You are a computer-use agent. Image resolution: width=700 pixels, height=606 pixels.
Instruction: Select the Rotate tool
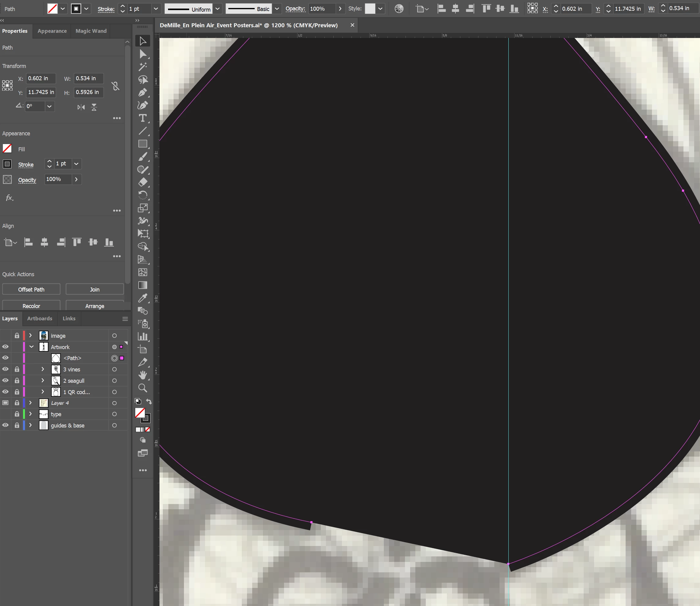[x=143, y=195]
